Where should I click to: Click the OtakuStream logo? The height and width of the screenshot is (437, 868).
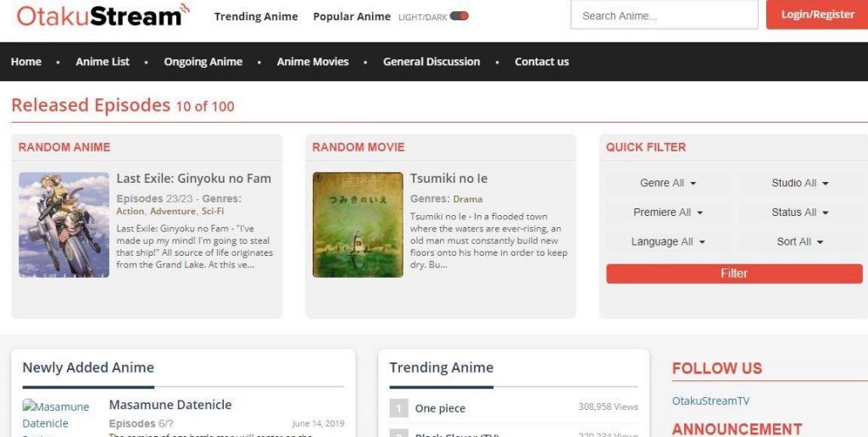click(103, 15)
